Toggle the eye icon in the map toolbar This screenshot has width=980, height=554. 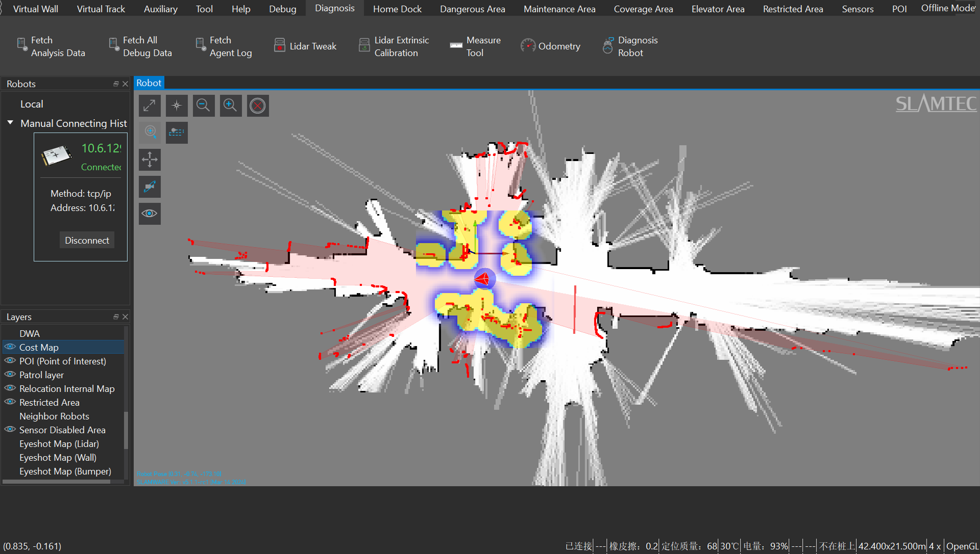click(149, 214)
